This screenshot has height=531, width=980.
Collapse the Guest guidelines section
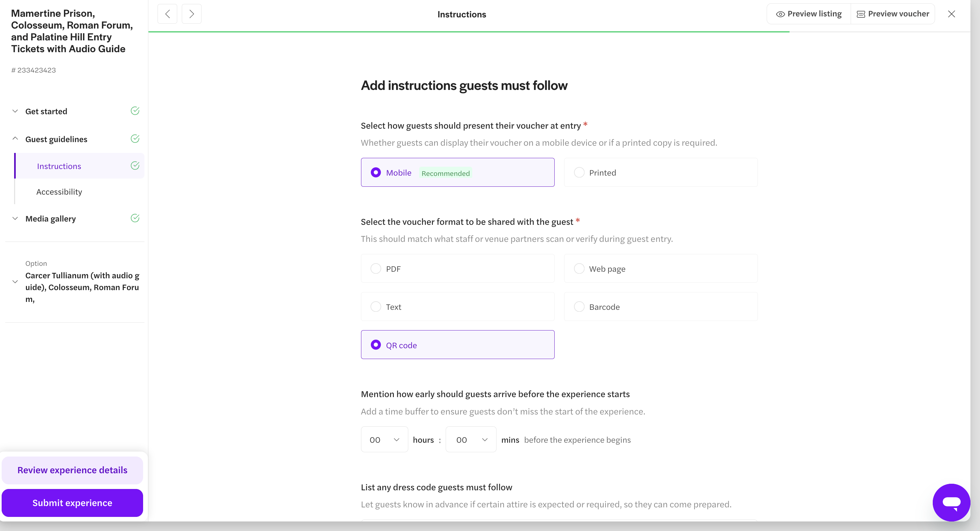pos(15,138)
